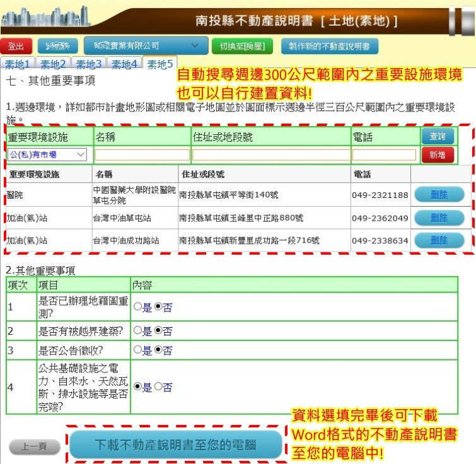This screenshot has width=476, height=464.
Task: Go to the 素地4 tab
Action: tap(125, 64)
